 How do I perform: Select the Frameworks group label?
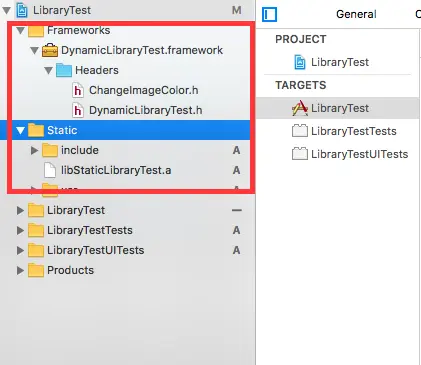pyautogui.click(x=79, y=30)
